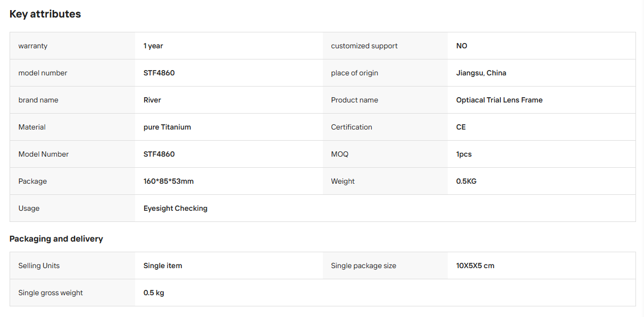Click the pure Titanium material value

point(167,127)
